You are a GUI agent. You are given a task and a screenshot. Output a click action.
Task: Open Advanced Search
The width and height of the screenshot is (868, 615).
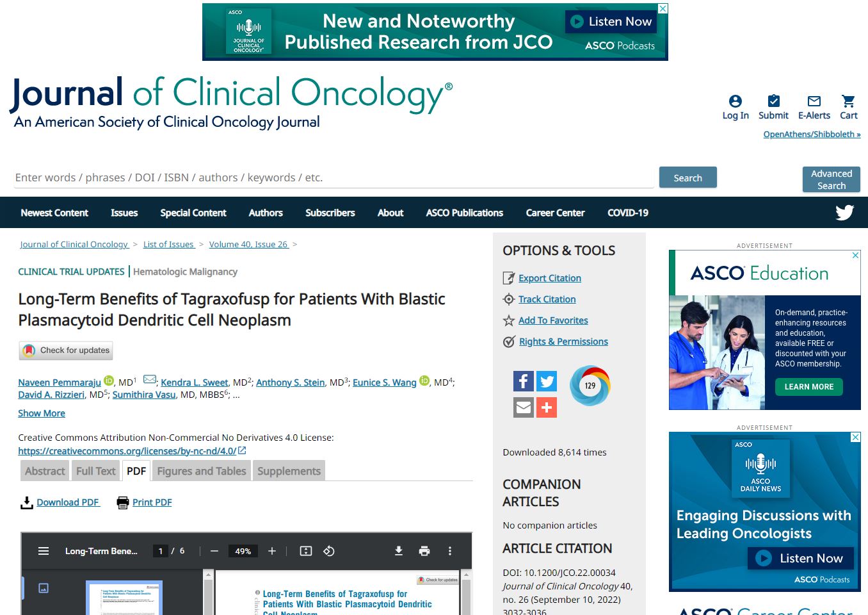[x=831, y=179]
